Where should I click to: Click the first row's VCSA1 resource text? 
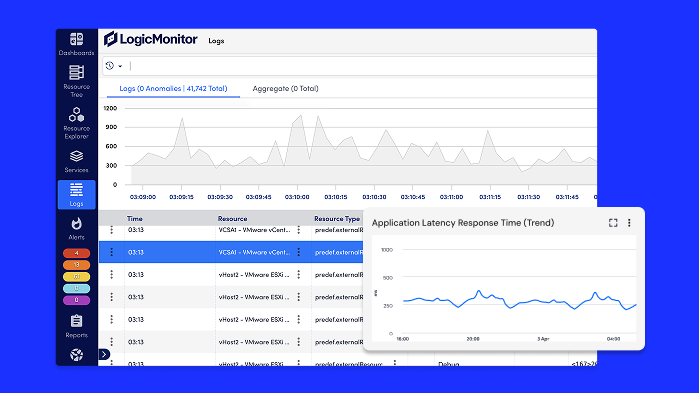(x=254, y=230)
